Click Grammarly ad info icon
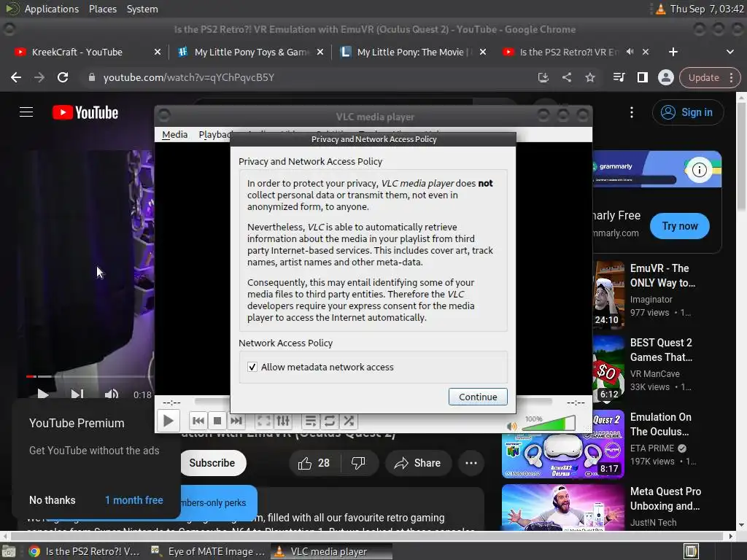The image size is (747, 560). [x=699, y=170]
